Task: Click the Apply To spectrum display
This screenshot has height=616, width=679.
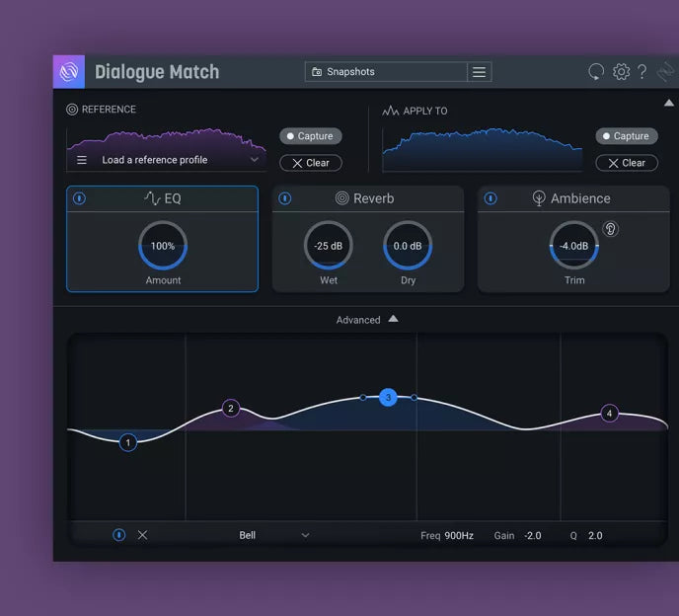Action: coord(483,149)
